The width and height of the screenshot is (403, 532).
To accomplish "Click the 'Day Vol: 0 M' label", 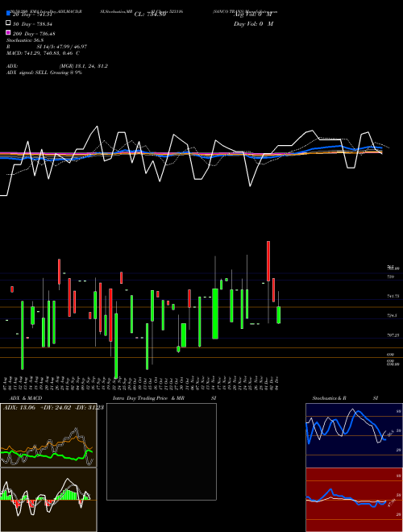I will pyautogui.click(x=253, y=23).
